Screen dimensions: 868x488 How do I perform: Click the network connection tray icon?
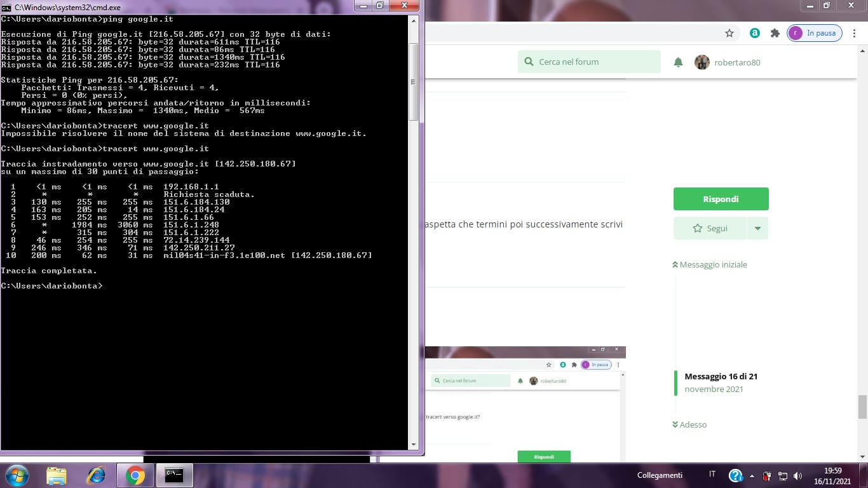(783, 476)
